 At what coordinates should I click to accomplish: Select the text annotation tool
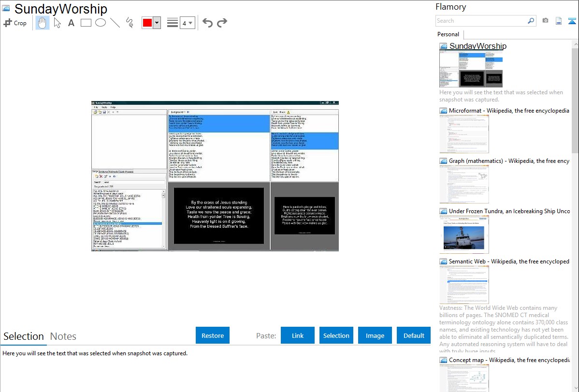[71, 23]
